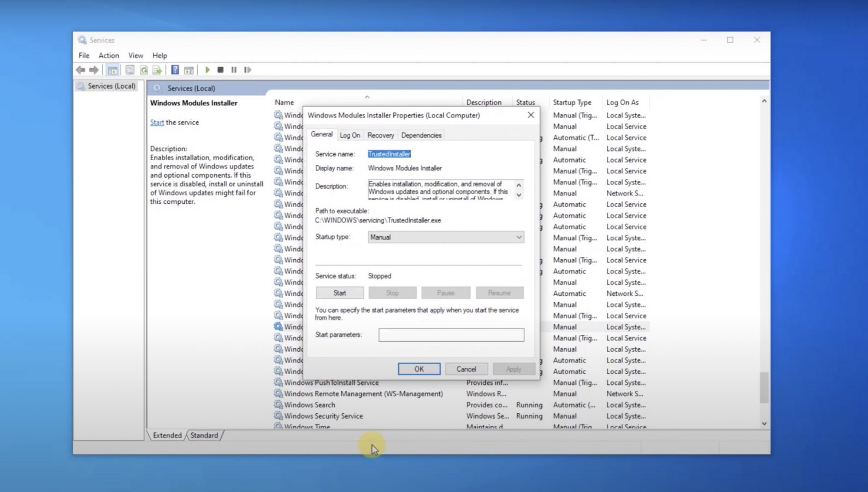Click the gear icon of Windows Search row
The image size is (868, 492).
279,405
